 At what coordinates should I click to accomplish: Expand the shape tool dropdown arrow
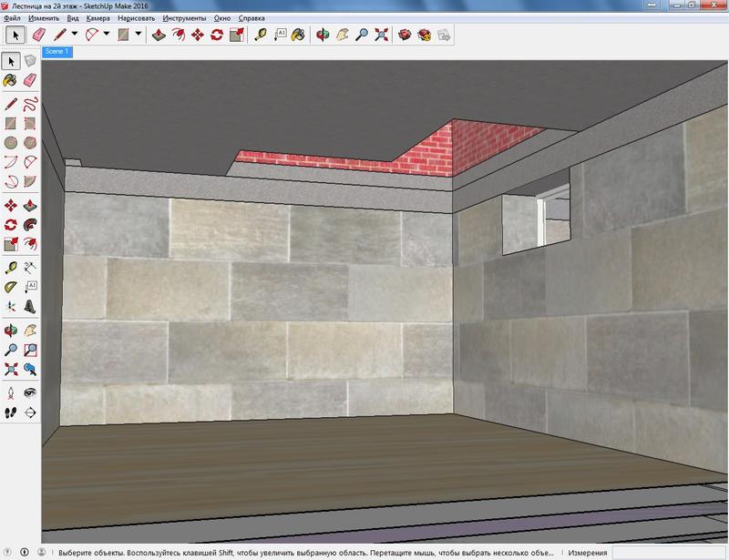point(138,35)
